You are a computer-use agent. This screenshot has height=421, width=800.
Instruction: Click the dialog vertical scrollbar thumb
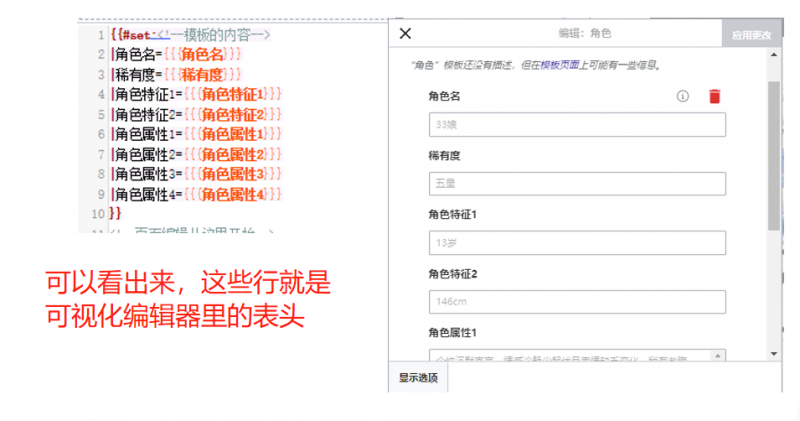click(x=774, y=156)
